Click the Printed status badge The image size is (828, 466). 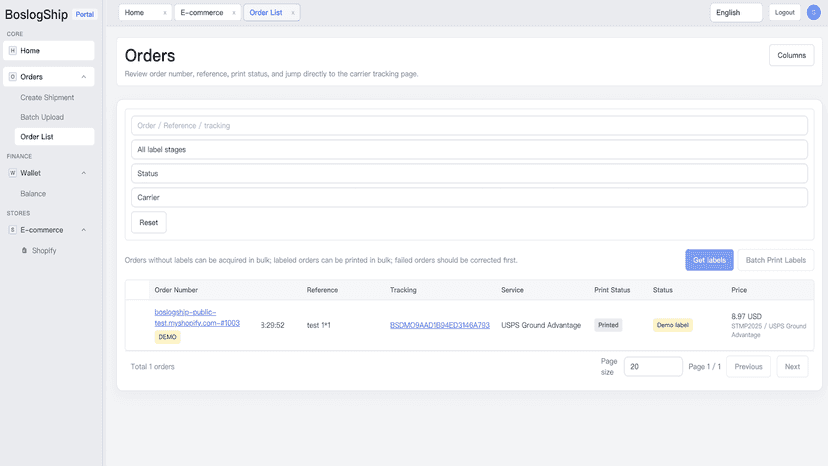[608, 325]
